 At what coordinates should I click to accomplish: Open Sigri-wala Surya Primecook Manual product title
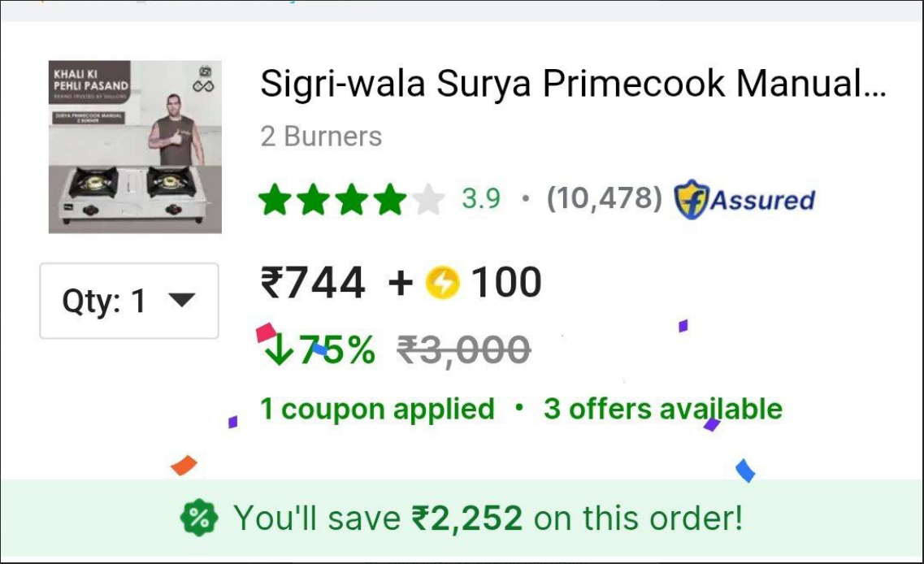pos(573,83)
